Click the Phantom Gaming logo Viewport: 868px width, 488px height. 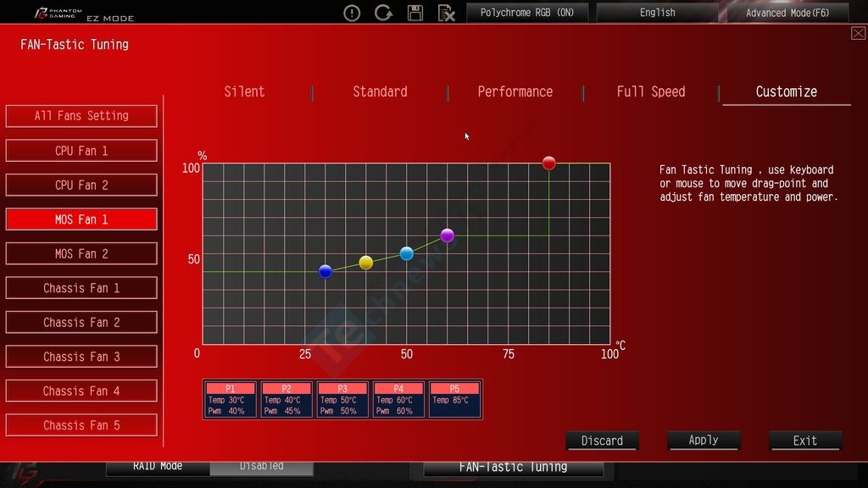tap(58, 13)
